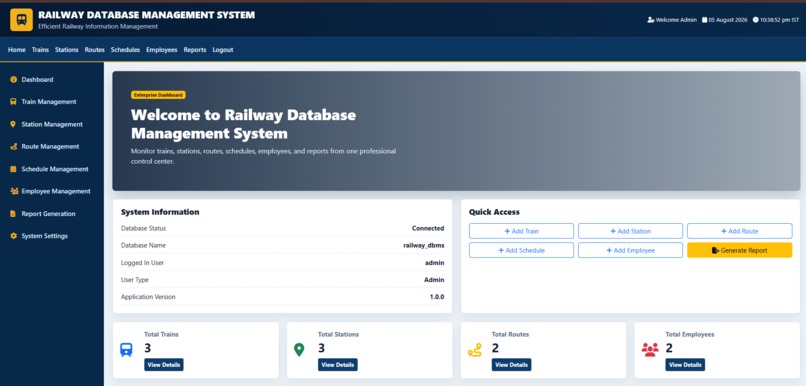The image size is (806, 386).
Task: Click the Add Route quick access button
Action: (x=740, y=231)
